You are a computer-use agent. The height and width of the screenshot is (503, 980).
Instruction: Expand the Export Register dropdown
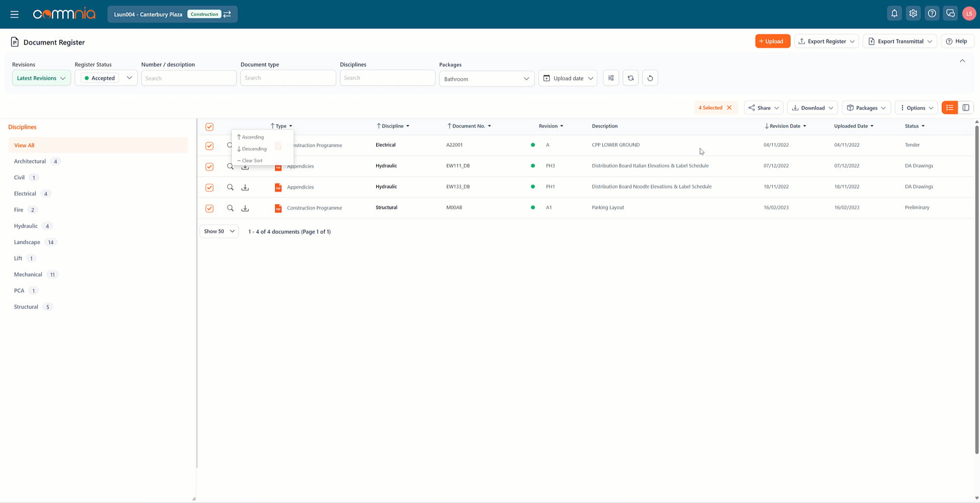[826, 41]
